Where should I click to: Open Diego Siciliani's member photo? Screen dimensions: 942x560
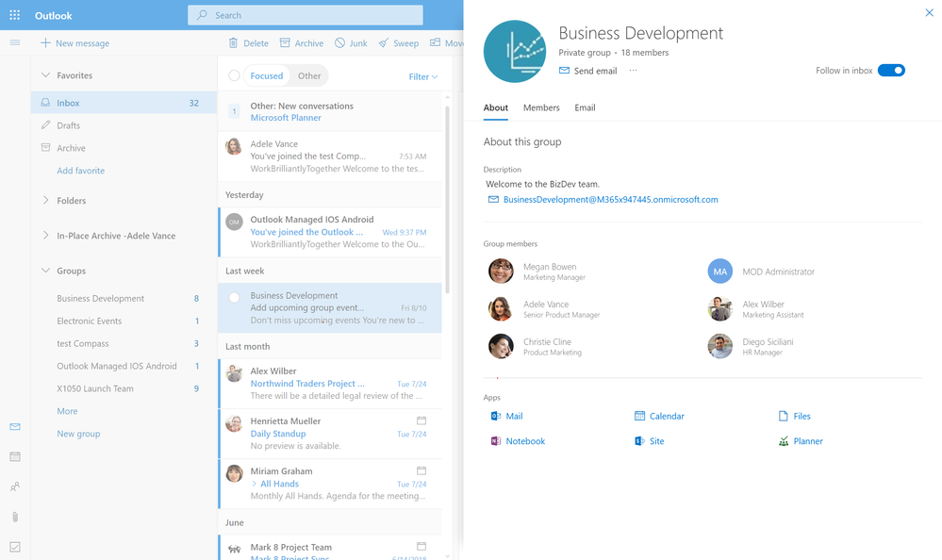coord(719,346)
